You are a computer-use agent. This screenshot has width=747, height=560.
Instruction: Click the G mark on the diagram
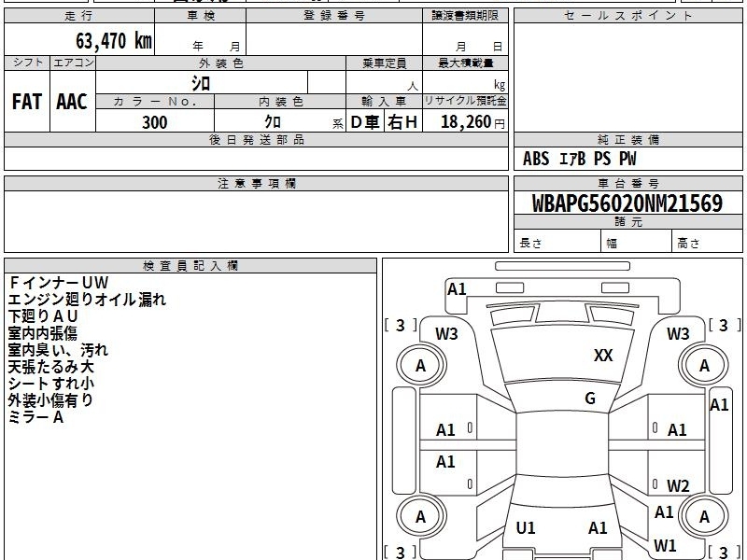(590, 399)
